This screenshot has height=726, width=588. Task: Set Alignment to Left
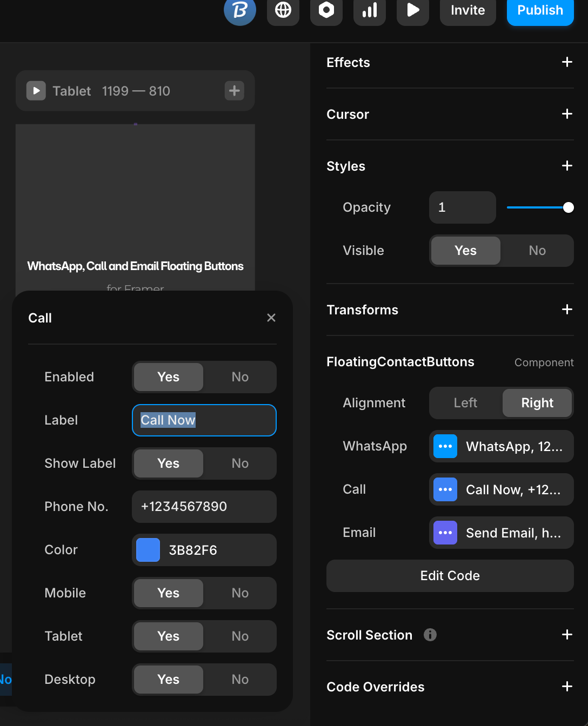pos(465,403)
